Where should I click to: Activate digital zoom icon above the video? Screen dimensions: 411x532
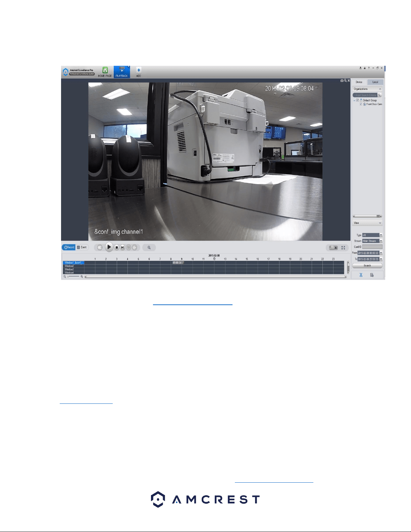point(345,81)
